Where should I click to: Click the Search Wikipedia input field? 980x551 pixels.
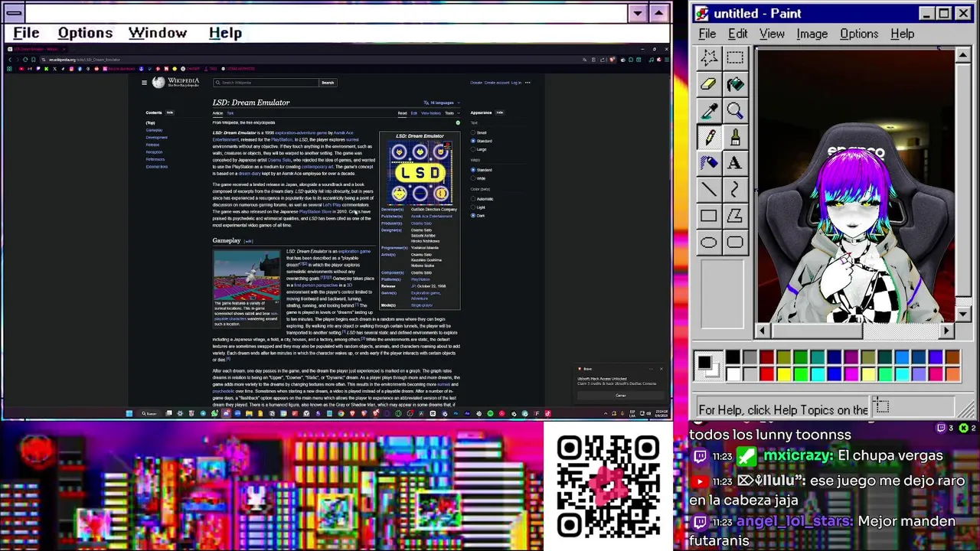[x=266, y=83]
